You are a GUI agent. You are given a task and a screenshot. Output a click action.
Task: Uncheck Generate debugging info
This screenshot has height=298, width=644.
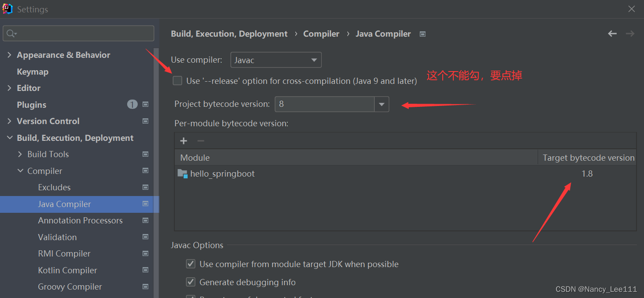(x=190, y=282)
